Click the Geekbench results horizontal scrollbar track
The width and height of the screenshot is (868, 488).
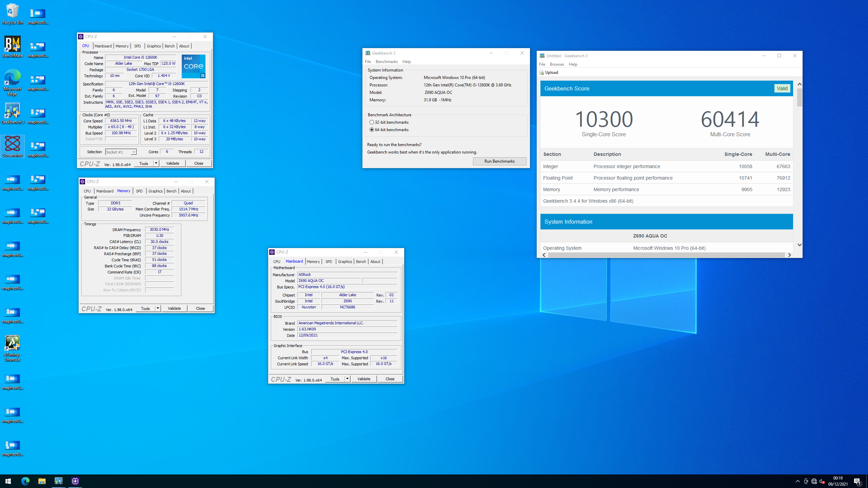click(667, 255)
